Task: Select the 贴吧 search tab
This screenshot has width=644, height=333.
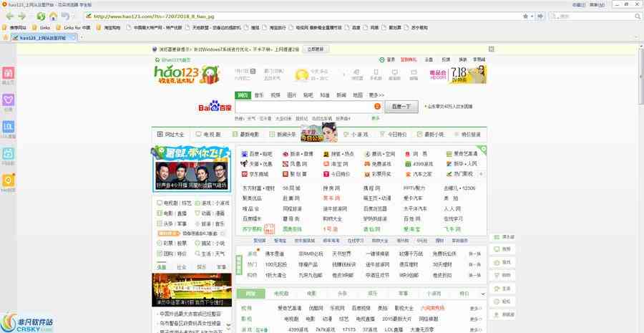Action: 308,95
